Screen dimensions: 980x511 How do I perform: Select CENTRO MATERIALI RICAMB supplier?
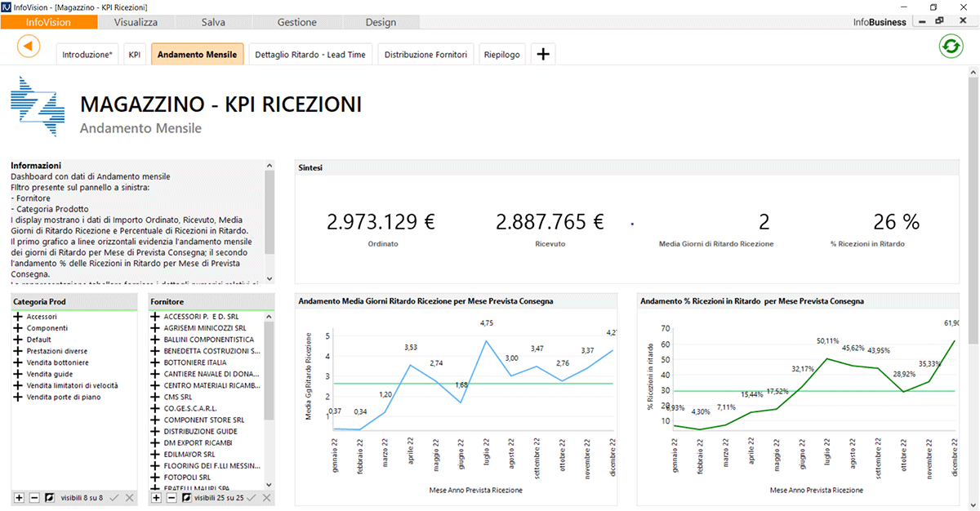pyautogui.click(x=212, y=385)
